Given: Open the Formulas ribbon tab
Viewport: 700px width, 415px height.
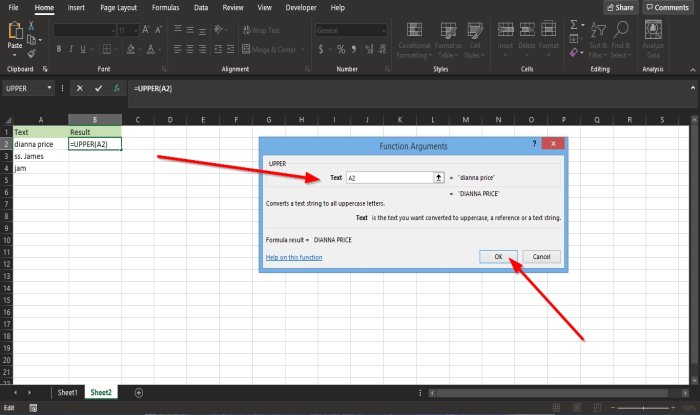Looking at the screenshot, I should [x=166, y=7].
